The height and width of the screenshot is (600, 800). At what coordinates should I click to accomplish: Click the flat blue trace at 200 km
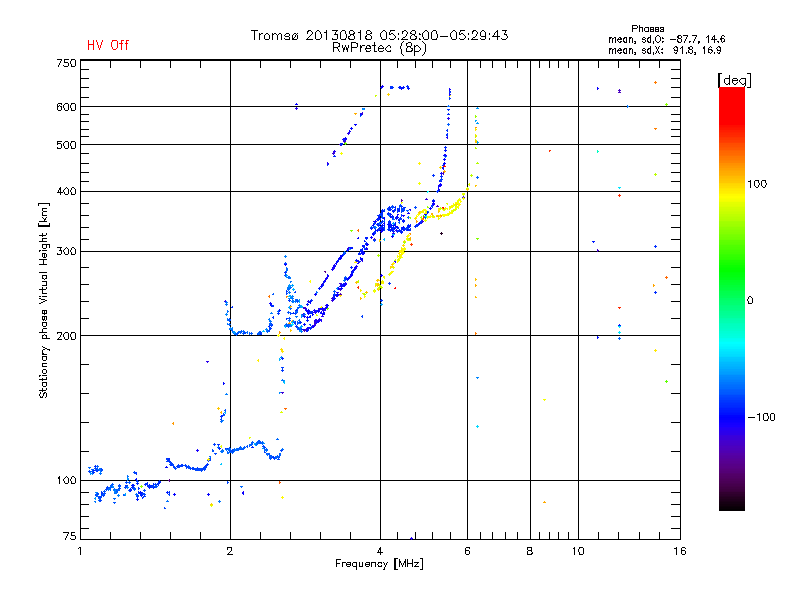click(x=248, y=333)
